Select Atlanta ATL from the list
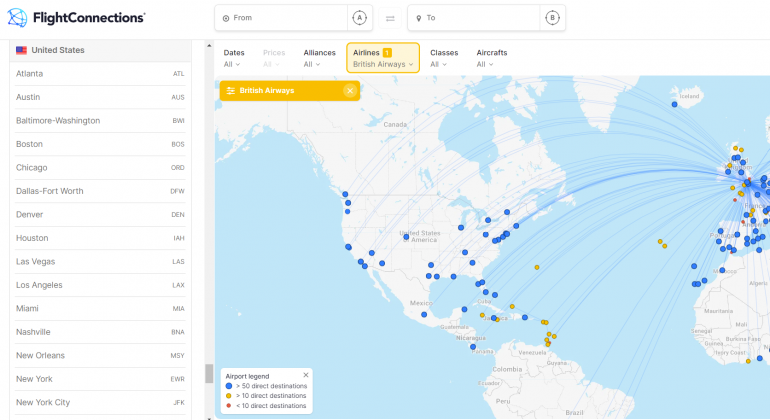 pyautogui.click(x=100, y=74)
